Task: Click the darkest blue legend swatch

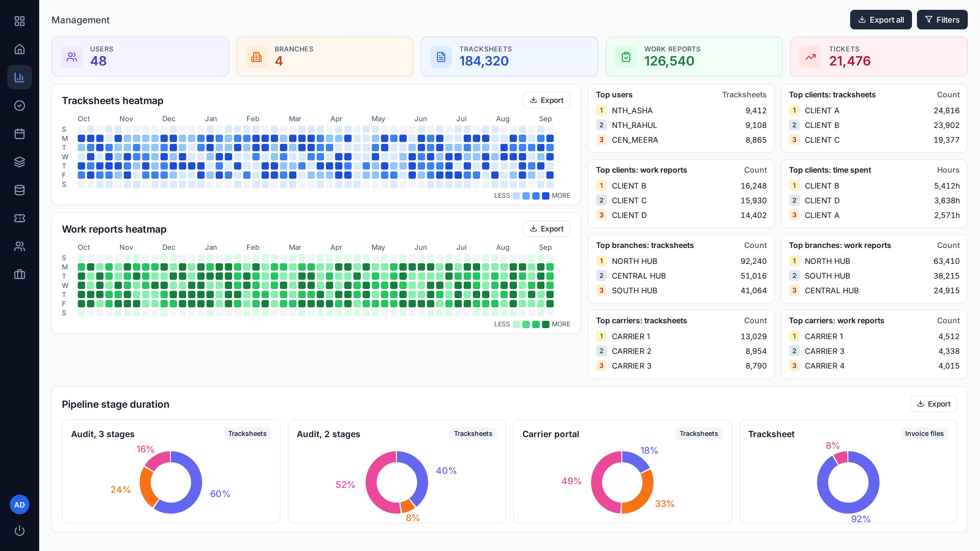Action: (545, 196)
